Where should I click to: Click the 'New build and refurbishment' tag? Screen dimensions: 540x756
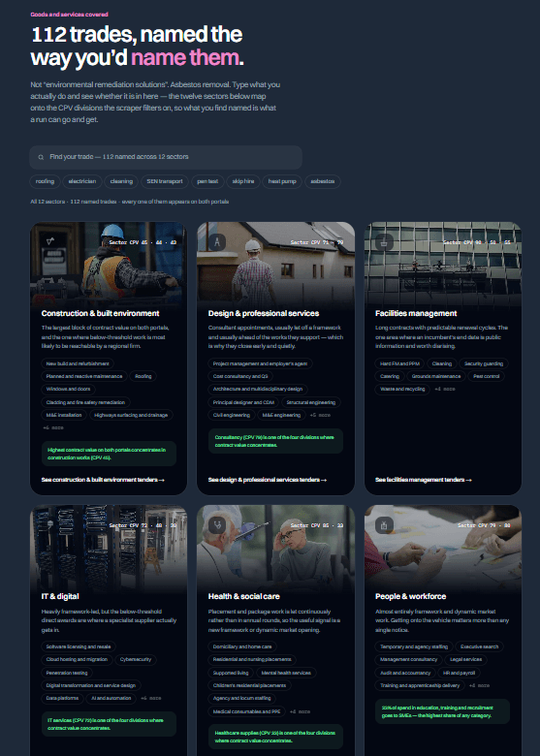(x=78, y=363)
